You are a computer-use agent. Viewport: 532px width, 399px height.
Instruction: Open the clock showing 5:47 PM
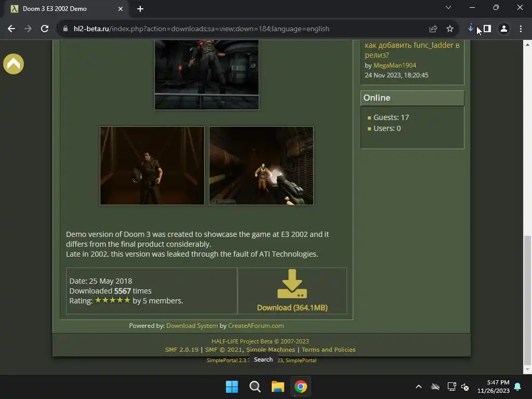494,387
